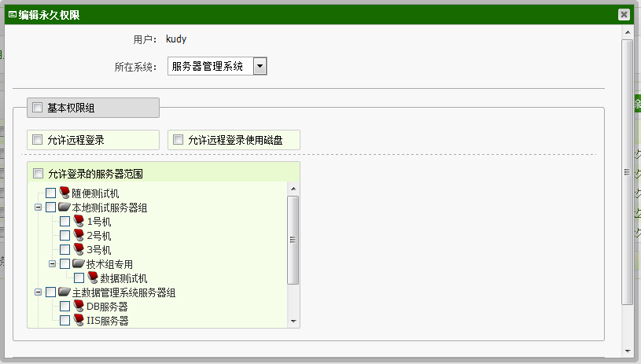Check 允许远程登录使用磁盘 option
This screenshot has width=641, height=364.
pyautogui.click(x=178, y=140)
